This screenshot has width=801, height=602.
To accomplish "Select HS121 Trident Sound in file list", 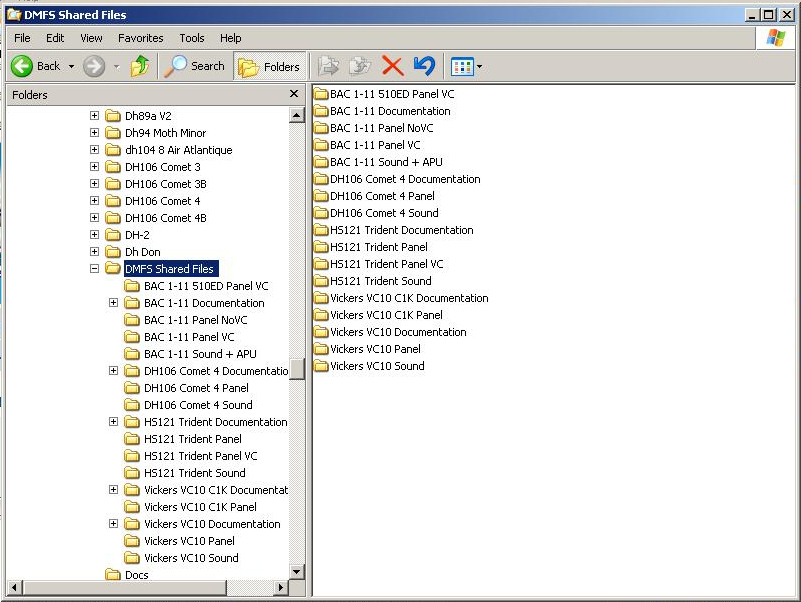I will coord(381,281).
